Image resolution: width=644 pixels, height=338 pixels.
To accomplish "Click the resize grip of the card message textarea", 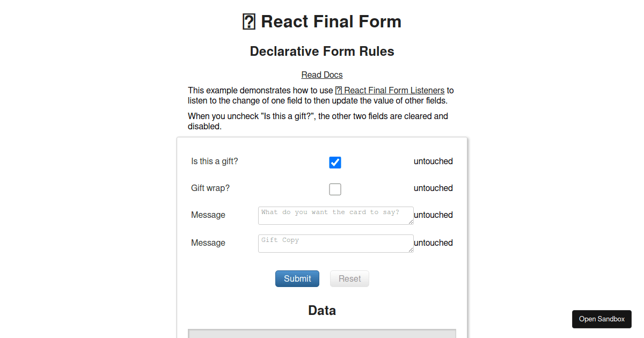I will point(412,222).
